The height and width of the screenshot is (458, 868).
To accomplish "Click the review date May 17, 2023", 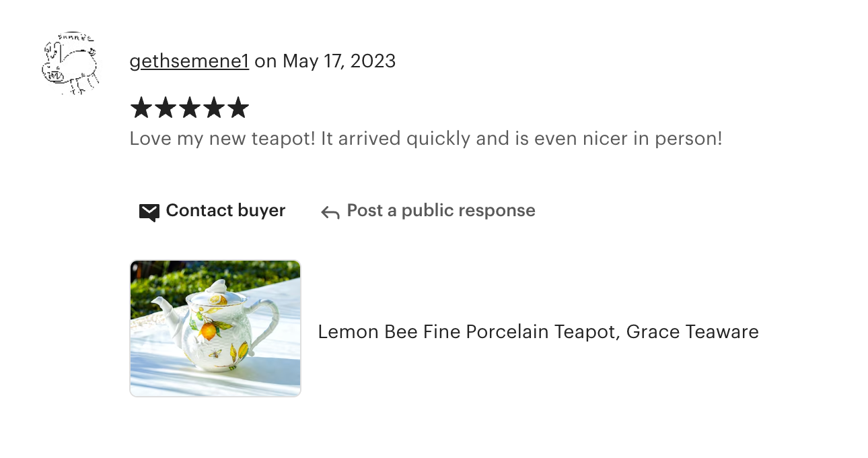I will point(338,61).
